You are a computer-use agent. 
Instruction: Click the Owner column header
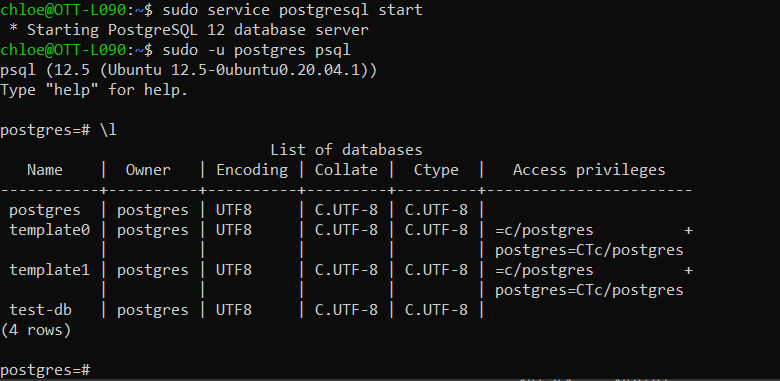(148, 170)
